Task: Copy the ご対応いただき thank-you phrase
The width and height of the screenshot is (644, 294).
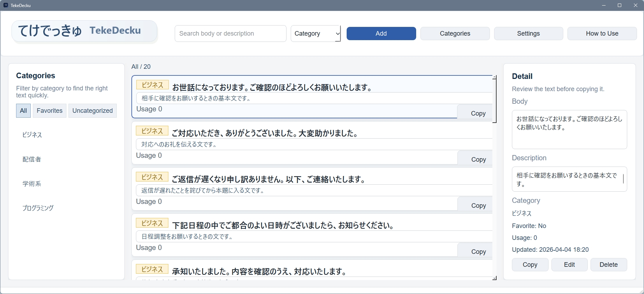Action: point(478,159)
